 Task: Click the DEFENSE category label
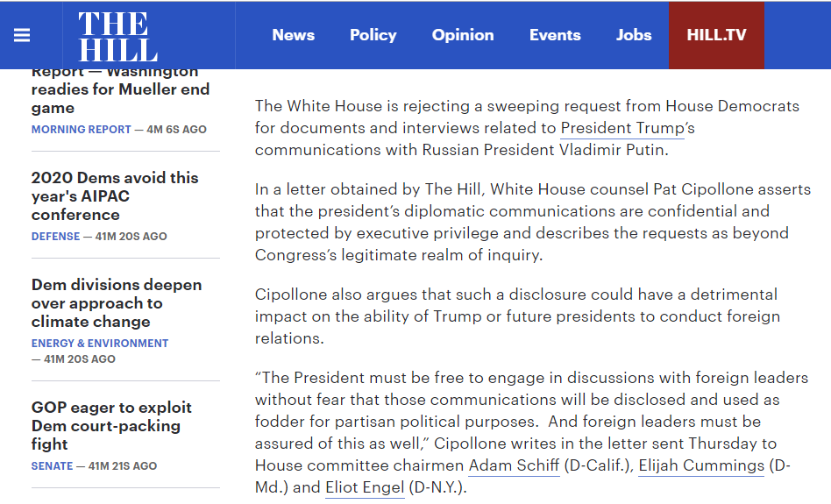55,237
